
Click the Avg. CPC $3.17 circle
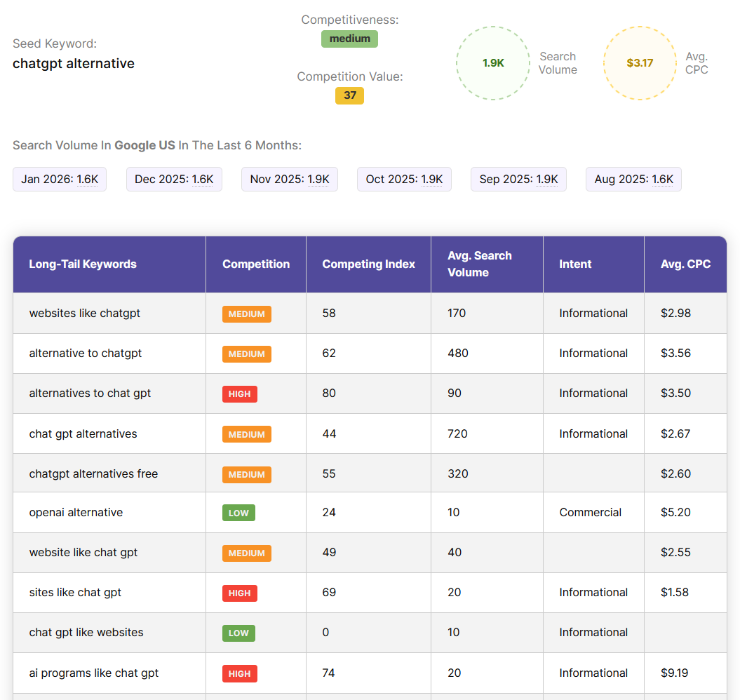(x=640, y=63)
